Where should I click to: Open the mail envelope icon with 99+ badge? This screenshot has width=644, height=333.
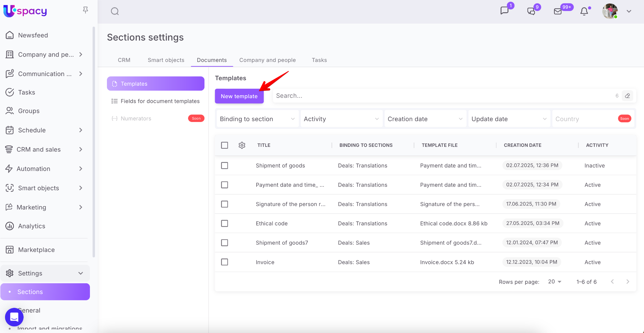558,11
